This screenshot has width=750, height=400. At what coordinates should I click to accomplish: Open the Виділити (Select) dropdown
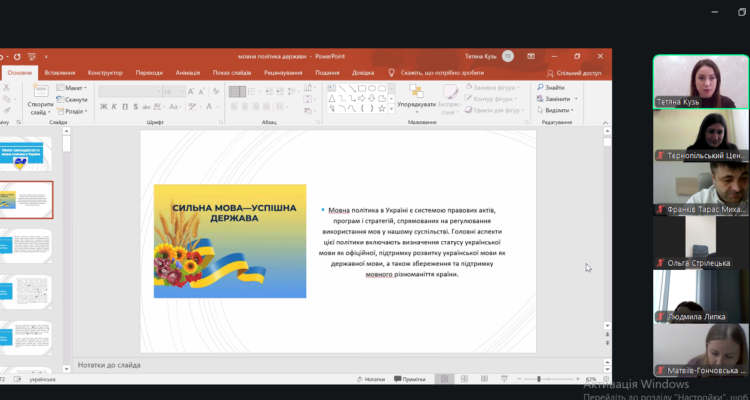click(559, 110)
